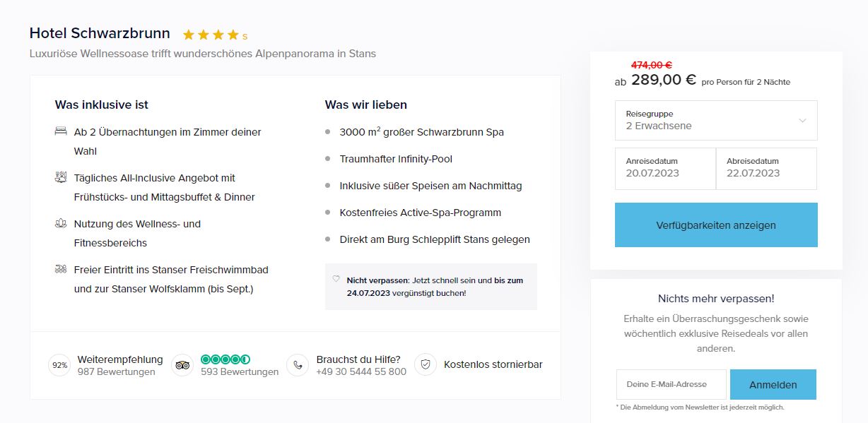This screenshot has width=868, height=423.
Task: Click the Überraschungsgeschenk newsletter description
Action: [716, 333]
